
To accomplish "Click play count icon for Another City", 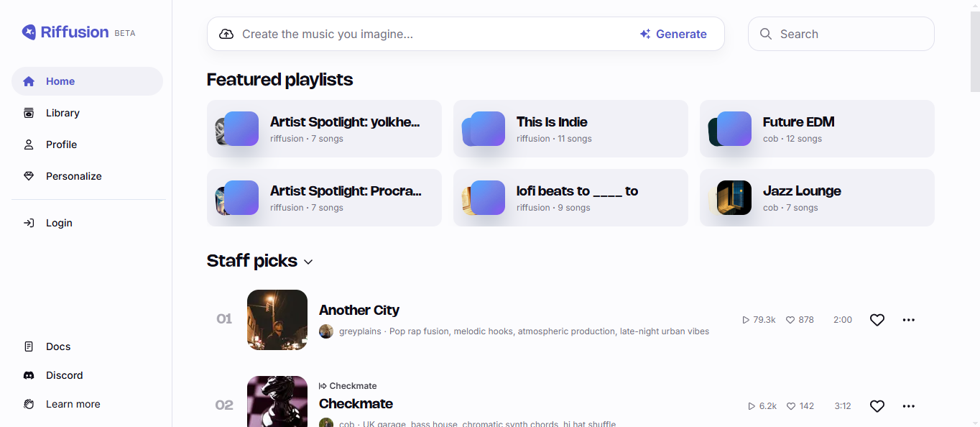I will coord(746,320).
